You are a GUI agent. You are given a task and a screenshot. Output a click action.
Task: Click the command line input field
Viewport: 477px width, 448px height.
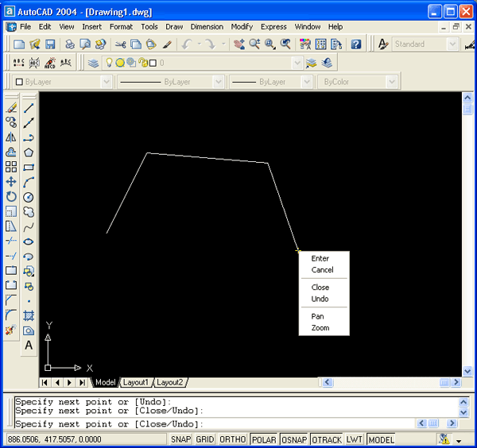(215, 424)
